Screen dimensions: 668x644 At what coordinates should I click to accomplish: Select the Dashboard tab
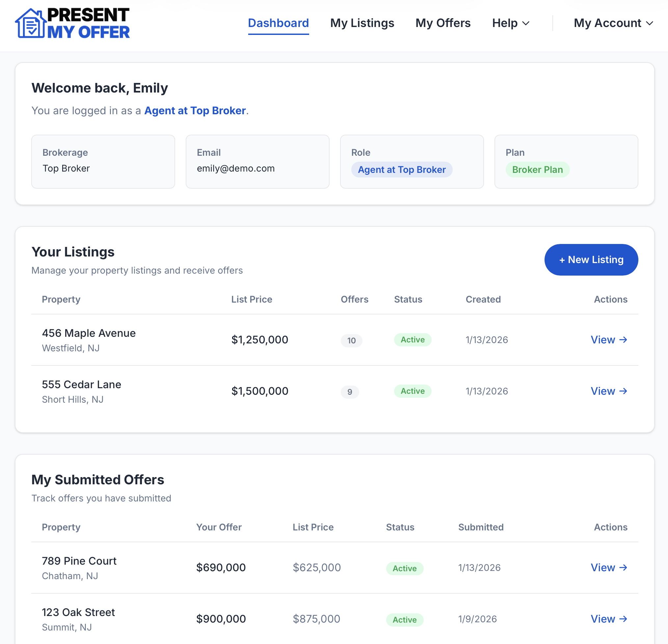click(x=279, y=23)
